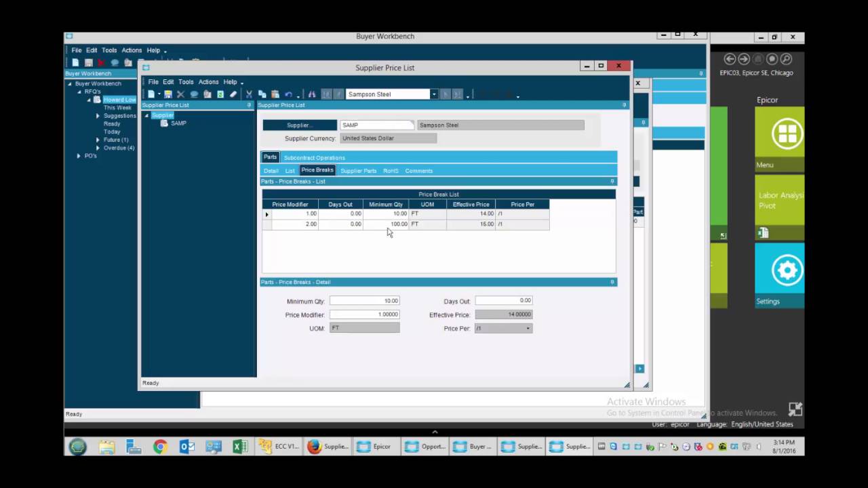
Task: Expand the Suggestions node in Buyer Workbench
Action: click(98, 117)
